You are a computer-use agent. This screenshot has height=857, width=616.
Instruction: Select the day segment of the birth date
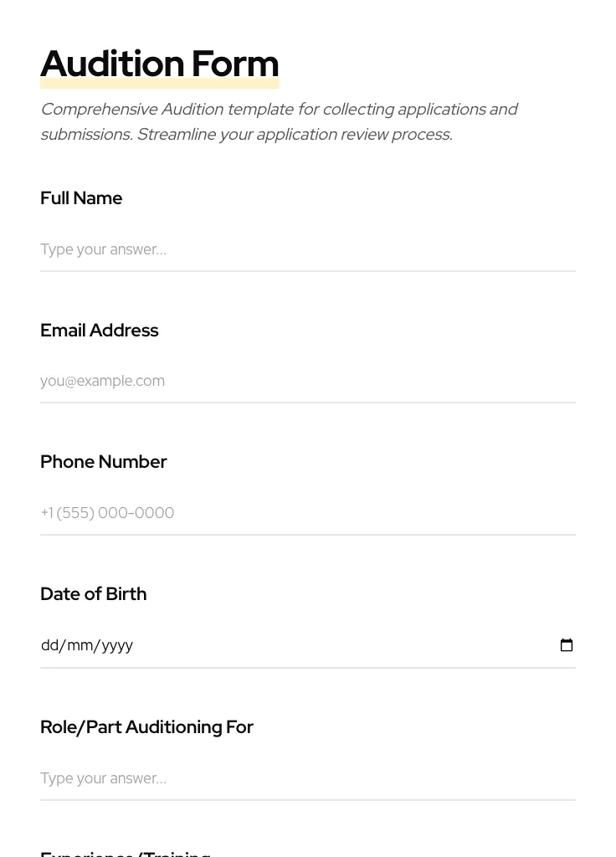coord(49,645)
